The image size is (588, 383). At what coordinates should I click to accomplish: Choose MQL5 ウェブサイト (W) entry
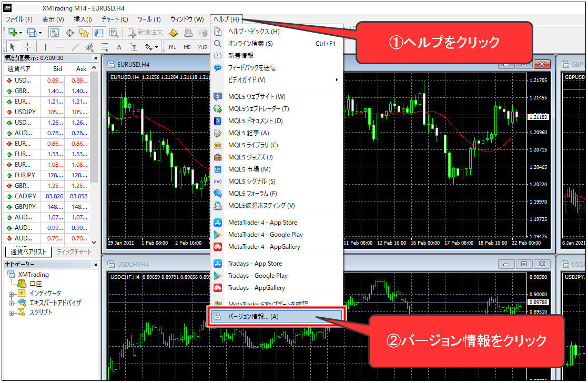click(277, 96)
